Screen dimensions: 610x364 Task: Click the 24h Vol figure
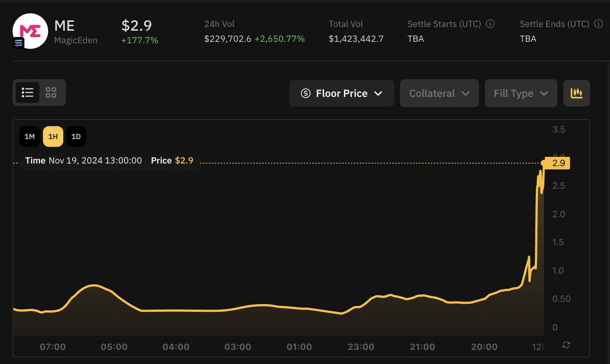coord(228,38)
